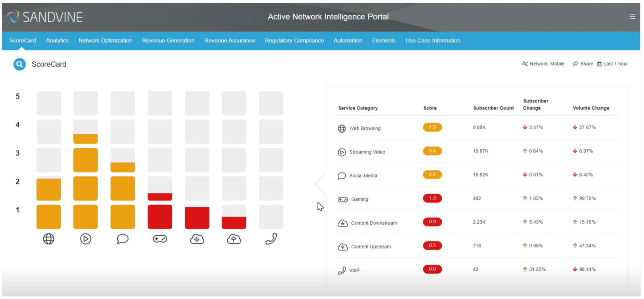
Task: Click the Streaming Video 3.4 score badge
Action: 432,151
